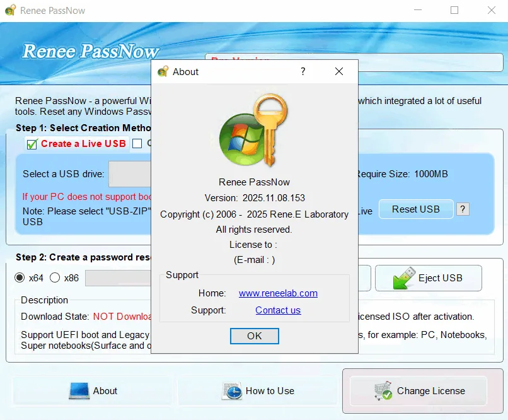
Task: Click the Eject USB button
Action: (x=429, y=278)
